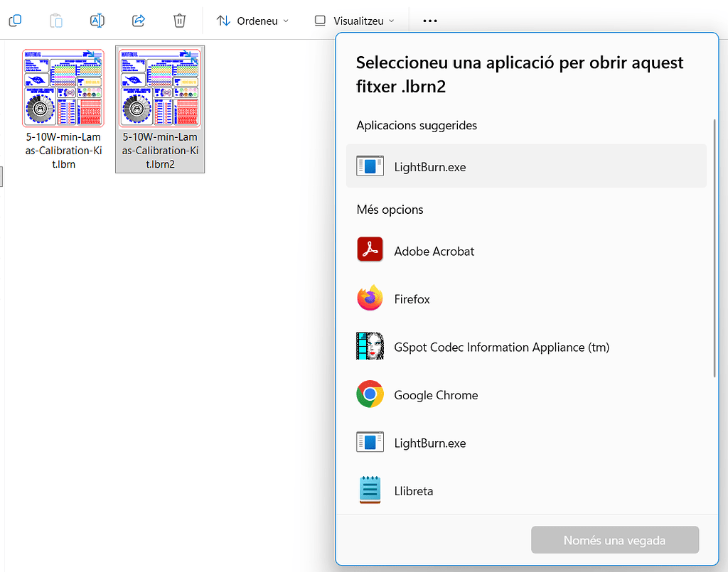Select the 5-10W-min-Lamas-Calibration-Kit.lbrn2 file thumbnail
The width and height of the screenshot is (728, 572).
(x=160, y=88)
